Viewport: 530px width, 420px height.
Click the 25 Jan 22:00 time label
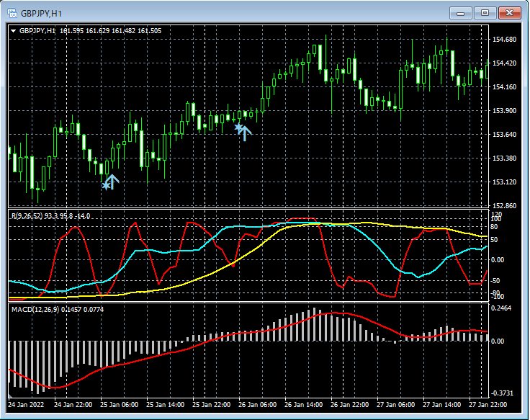[x=212, y=405]
